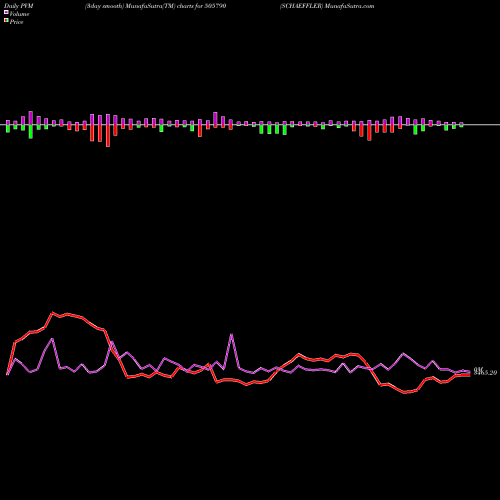Screen dimensions: 500x500
Task: Click the tallest peak of the red price line
Action: pyautogui.click(x=53, y=313)
